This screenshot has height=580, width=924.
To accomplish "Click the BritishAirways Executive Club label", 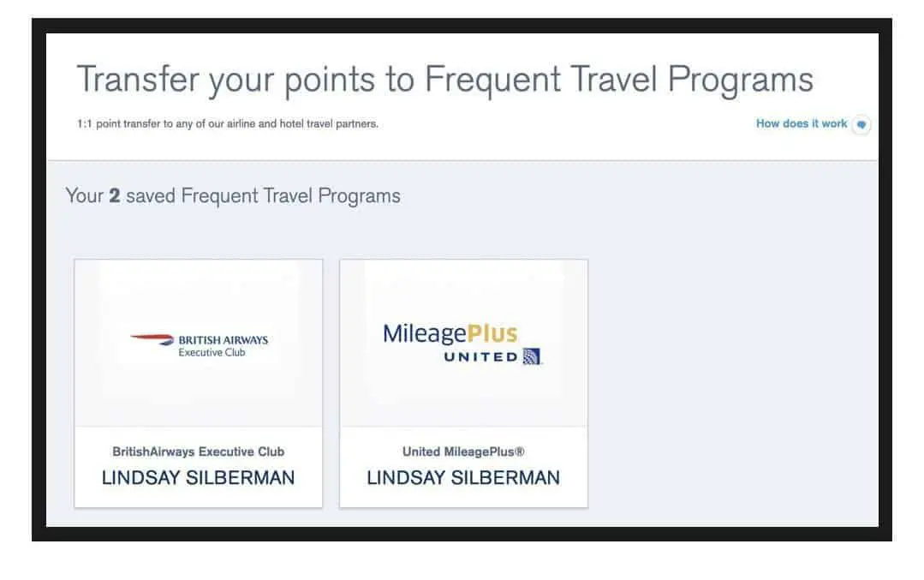I will coord(199,451).
